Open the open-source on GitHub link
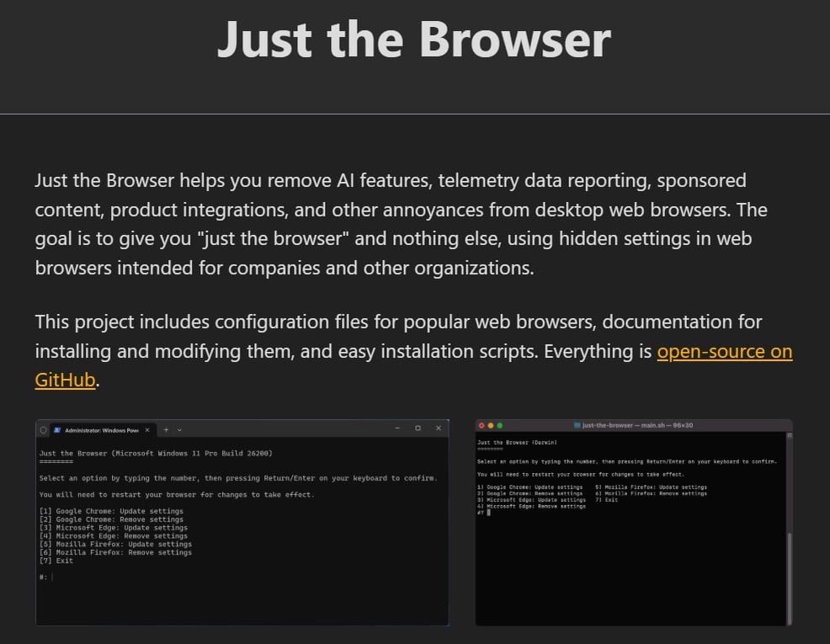The height and width of the screenshot is (644, 830). 725,351
